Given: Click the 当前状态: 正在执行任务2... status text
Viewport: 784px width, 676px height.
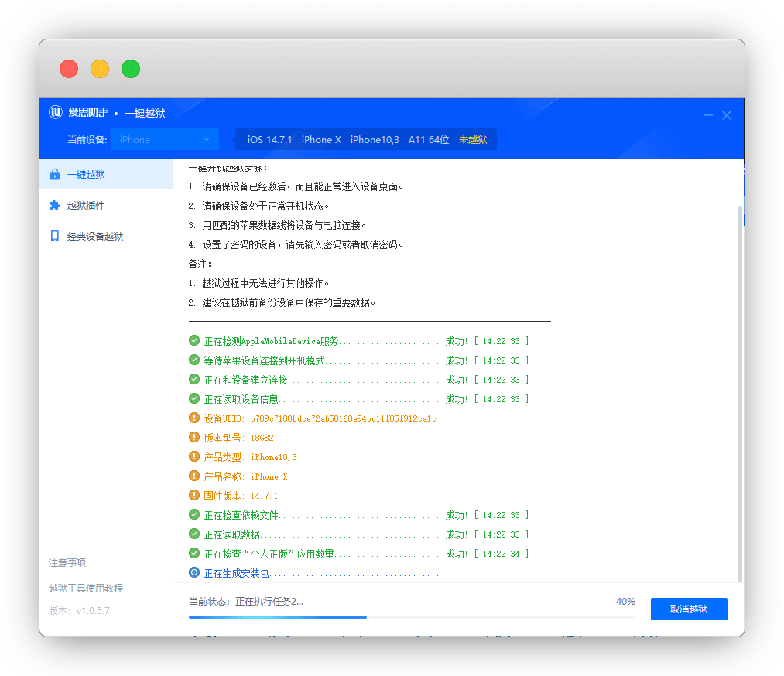Looking at the screenshot, I should 246,602.
